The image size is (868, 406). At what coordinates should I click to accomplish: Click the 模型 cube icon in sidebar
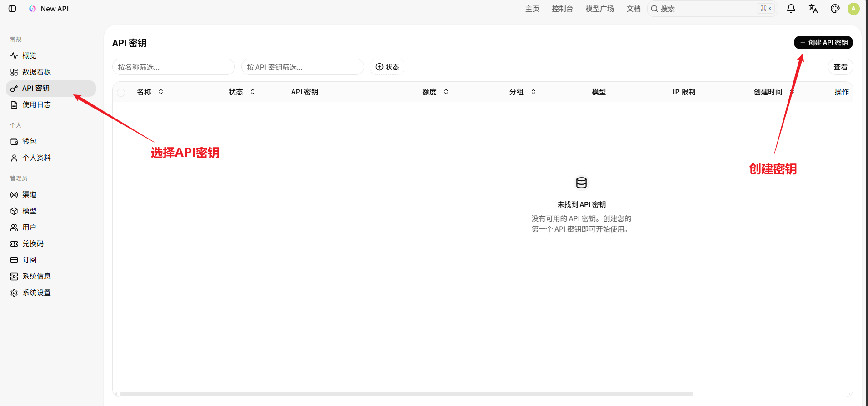[x=14, y=211]
